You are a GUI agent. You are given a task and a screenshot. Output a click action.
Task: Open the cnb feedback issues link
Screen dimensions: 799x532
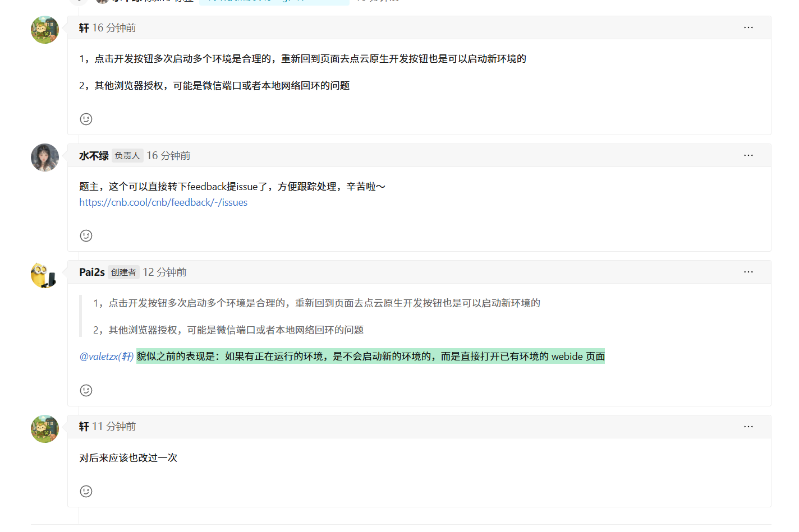tap(163, 202)
